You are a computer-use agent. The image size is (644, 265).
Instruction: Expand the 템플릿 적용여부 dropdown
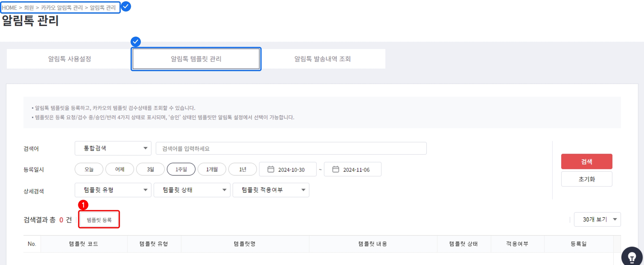tap(271, 190)
